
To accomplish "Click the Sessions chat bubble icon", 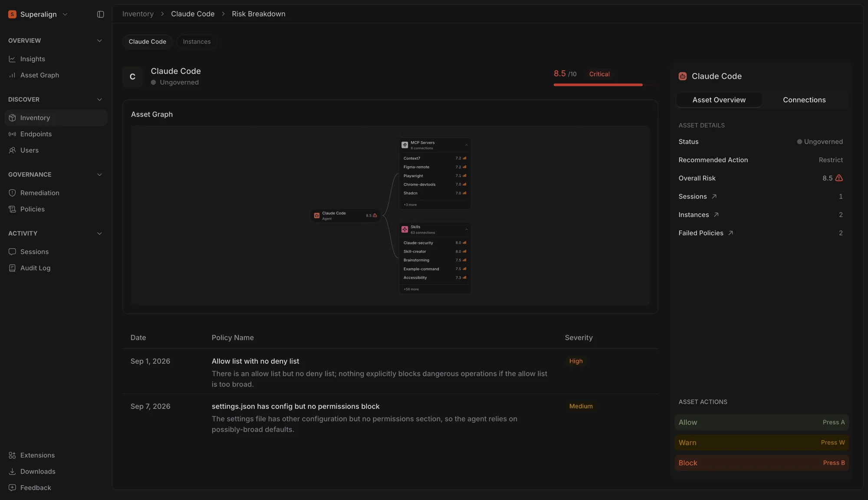I will (x=12, y=252).
